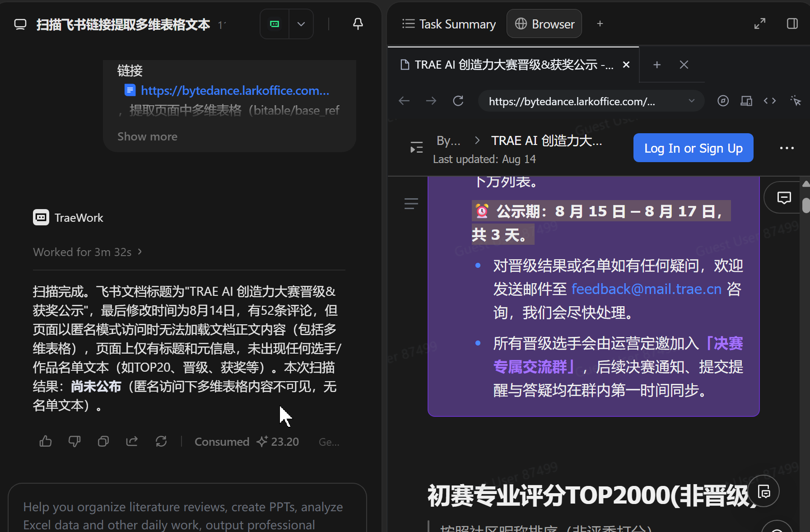Click the TraeWork avatar icon
The height and width of the screenshot is (532, 810).
[x=41, y=218]
